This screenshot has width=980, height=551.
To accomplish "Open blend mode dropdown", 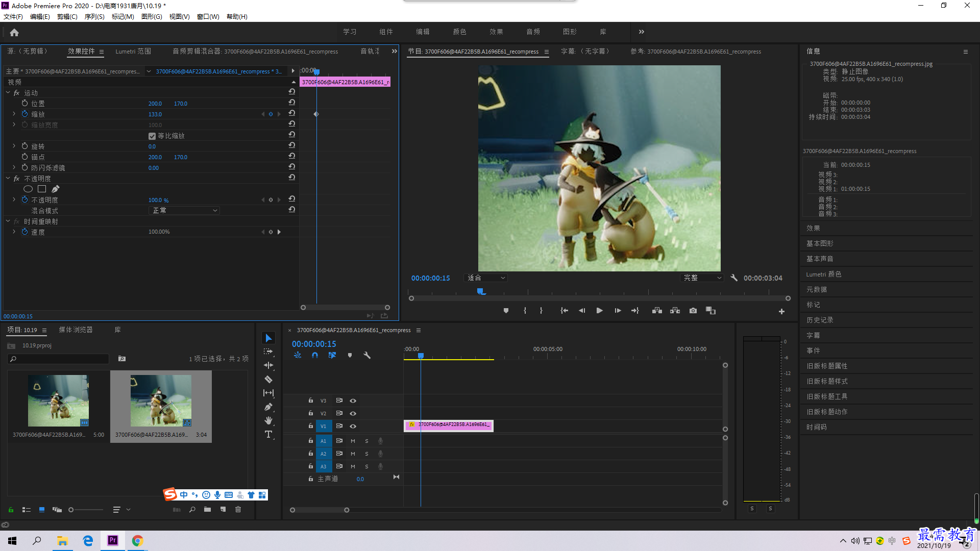I will tap(184, 211).
